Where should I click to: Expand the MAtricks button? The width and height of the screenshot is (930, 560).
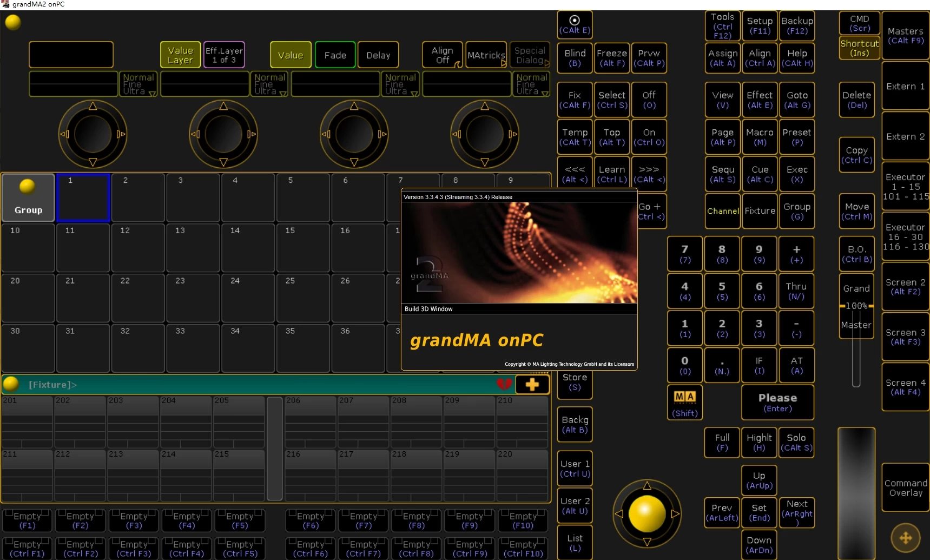click(486, 55)
